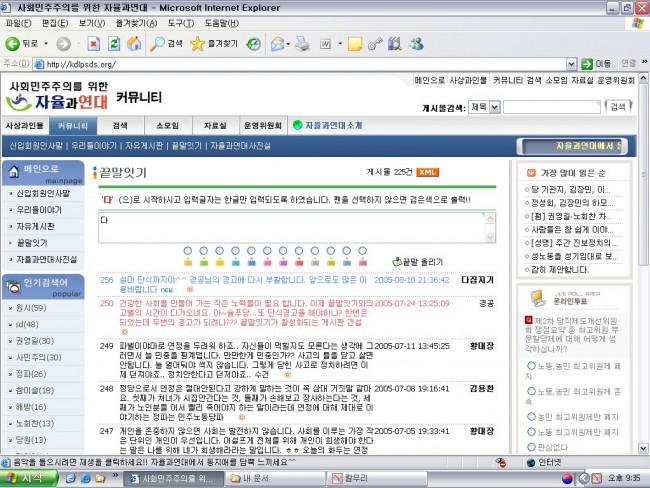Go to Home via toolbar house icon
This screenshot has height=488, width=650.
(133, 44)
